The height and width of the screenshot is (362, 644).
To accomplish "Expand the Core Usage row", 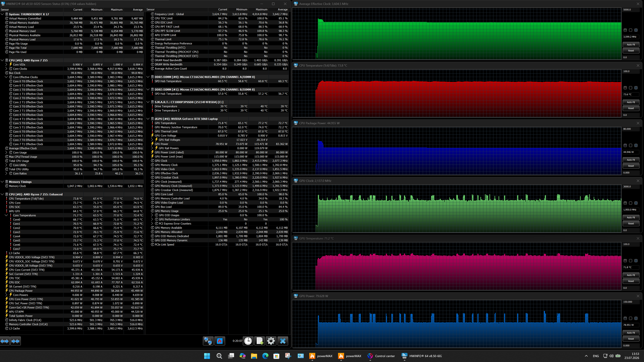I will pos(6,153).
